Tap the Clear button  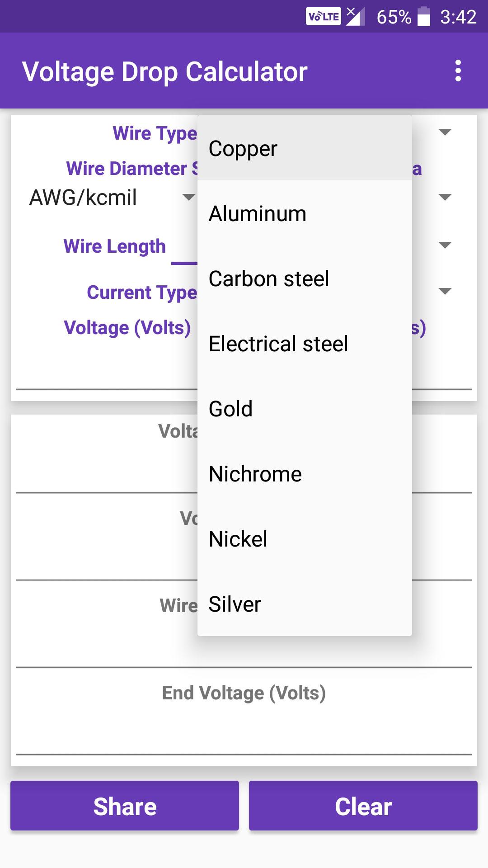point(363,806)
